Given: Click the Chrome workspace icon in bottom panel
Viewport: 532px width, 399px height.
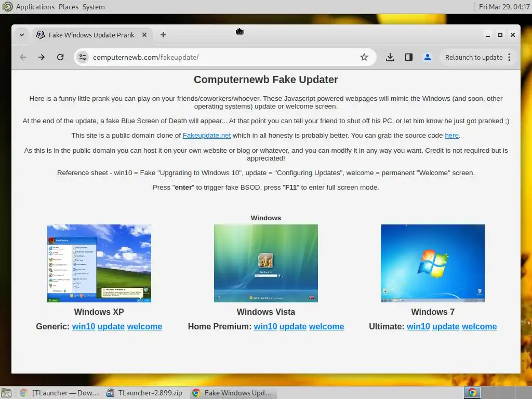Looking at the screenshot, I should (x=472, y=393).
